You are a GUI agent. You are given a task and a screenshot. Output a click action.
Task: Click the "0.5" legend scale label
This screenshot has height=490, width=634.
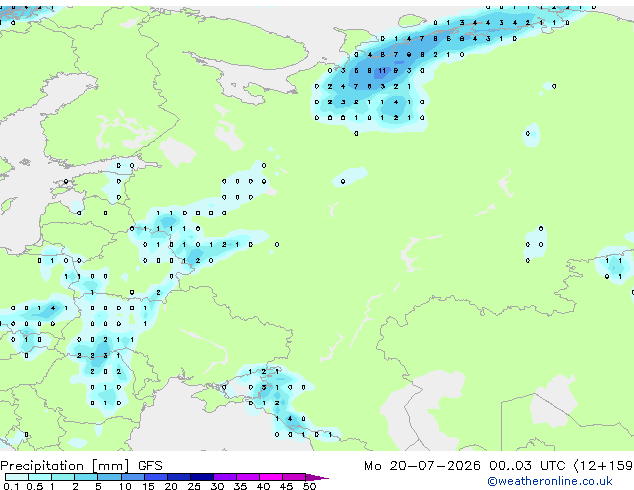pos(35,486)
